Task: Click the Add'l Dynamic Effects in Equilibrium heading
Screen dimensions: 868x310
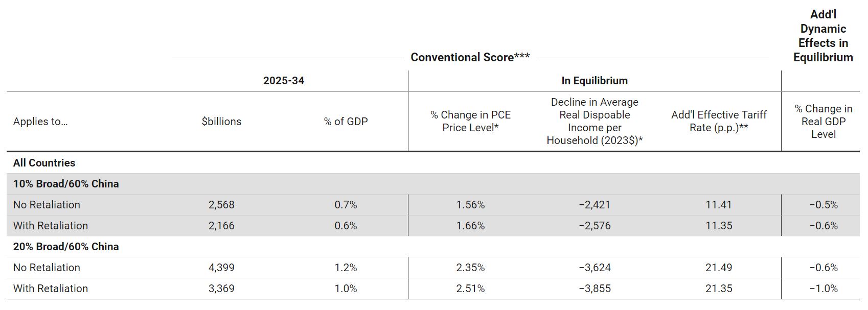Action: (823, 36)
